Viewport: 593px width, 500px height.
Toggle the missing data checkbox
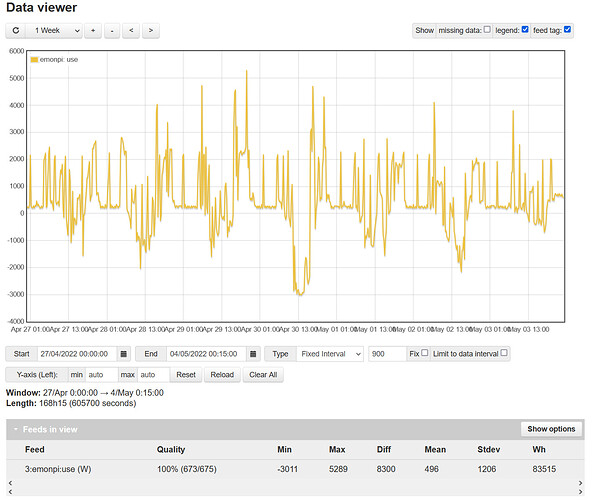pos(487,30)
